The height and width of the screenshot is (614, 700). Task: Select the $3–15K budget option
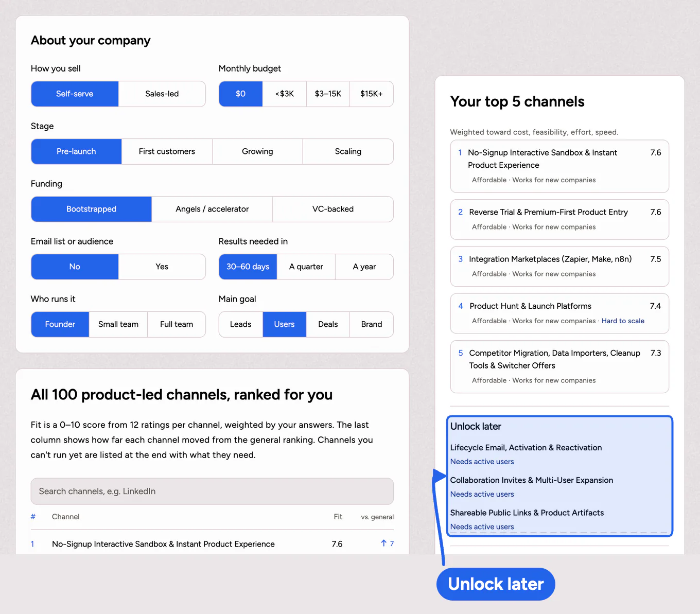328,94
